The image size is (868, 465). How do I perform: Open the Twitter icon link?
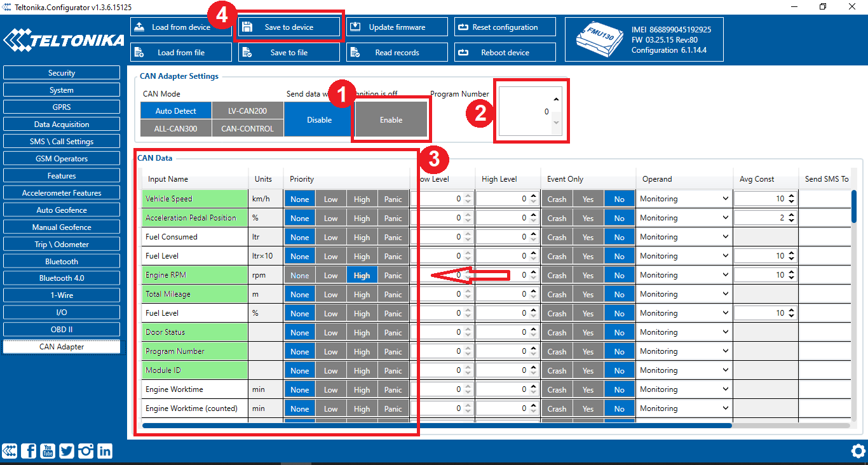pos(67,451)
